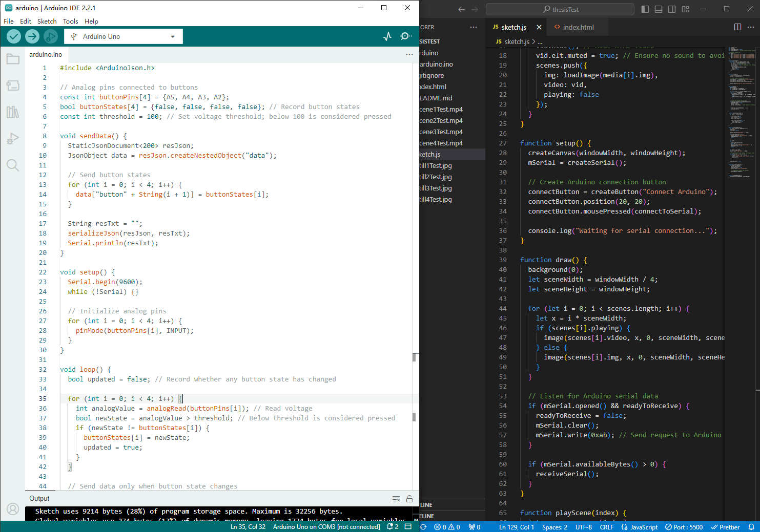Click the thesisTest command center search box
760x532 pixels.
pyautogui.click(x=560, y=9)
